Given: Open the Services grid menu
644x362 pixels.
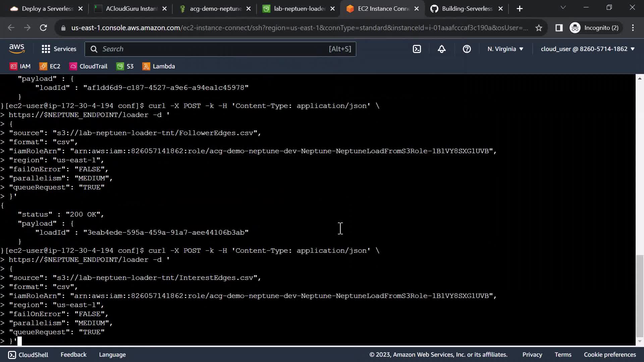Looking at the screenshot, I should 59,49.
